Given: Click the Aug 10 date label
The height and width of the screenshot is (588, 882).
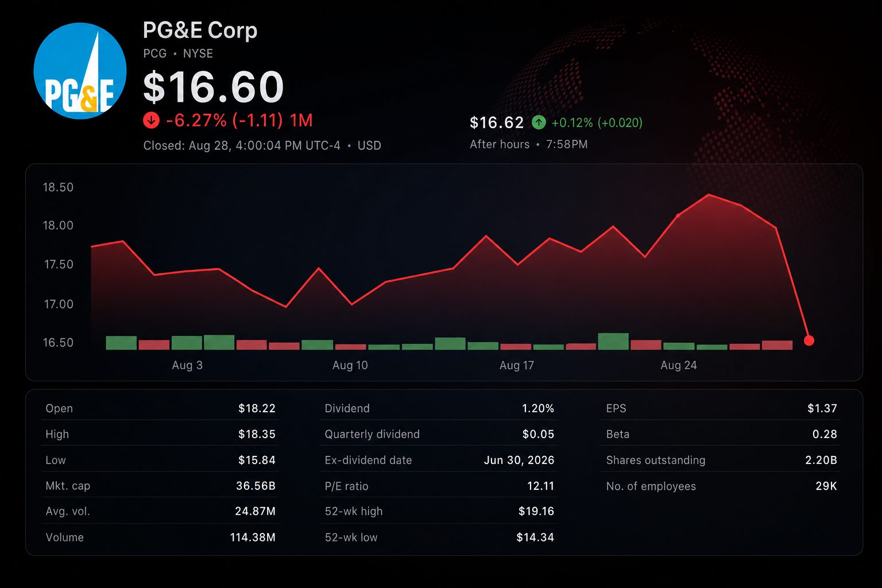Looking at the screenshot, I should point(350,365).
